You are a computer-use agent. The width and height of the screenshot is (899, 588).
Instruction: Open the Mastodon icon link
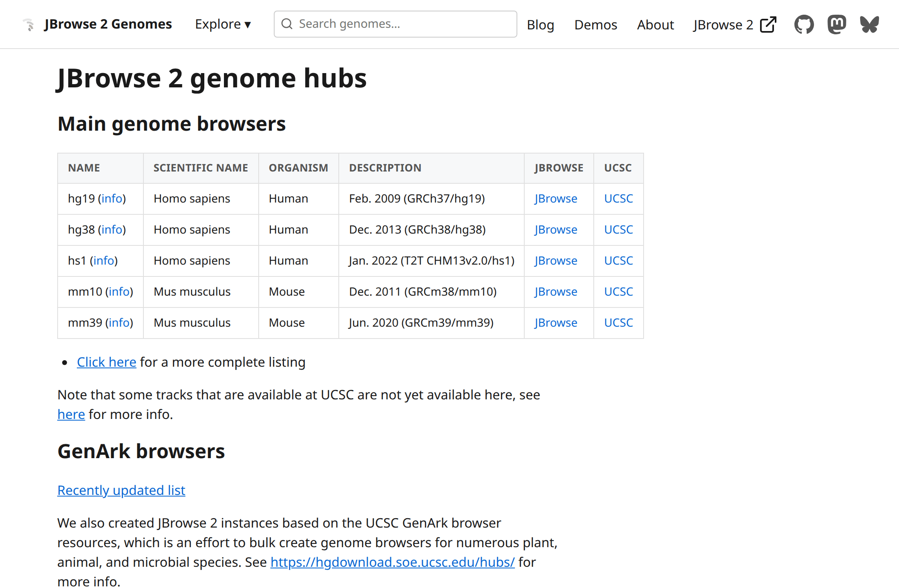pyautogui.click(x=836, y=24)
